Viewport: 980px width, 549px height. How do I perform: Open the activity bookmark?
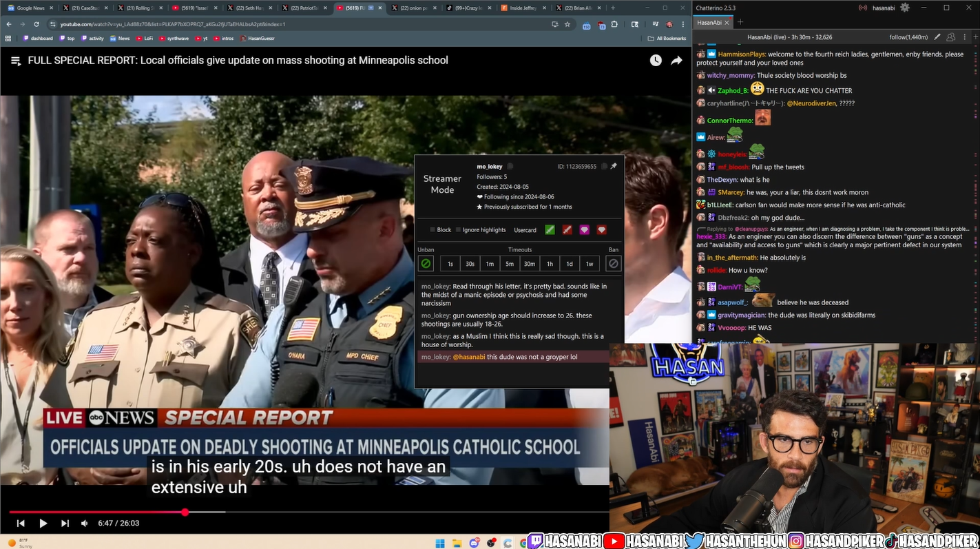pos(92,39)
